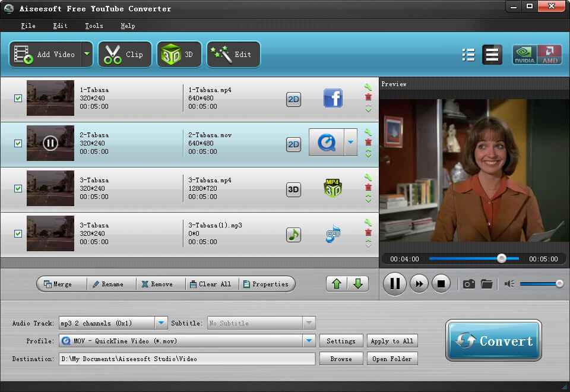Open the Help menu
This screenshot has height=392, width=570.
(128, 26)
